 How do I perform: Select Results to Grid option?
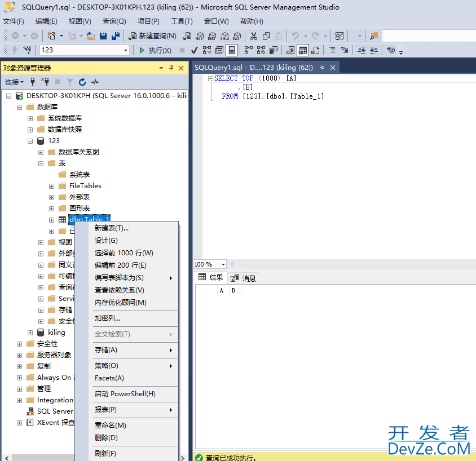coord(303,50)
